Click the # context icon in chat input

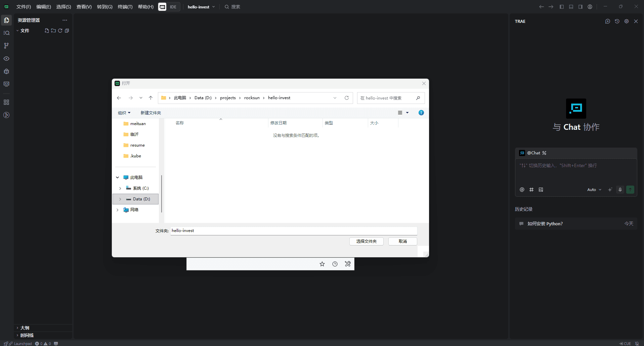click(x=531, y=190)
